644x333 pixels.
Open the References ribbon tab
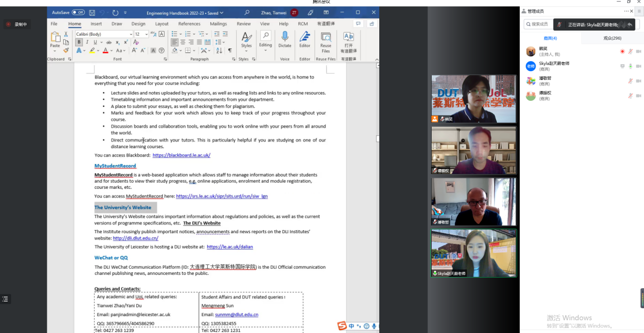tap(189, 24)
